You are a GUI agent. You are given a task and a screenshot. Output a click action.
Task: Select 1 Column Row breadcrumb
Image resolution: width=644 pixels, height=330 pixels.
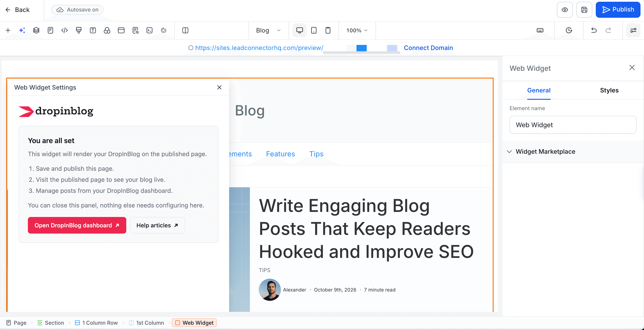click(96, 323)
